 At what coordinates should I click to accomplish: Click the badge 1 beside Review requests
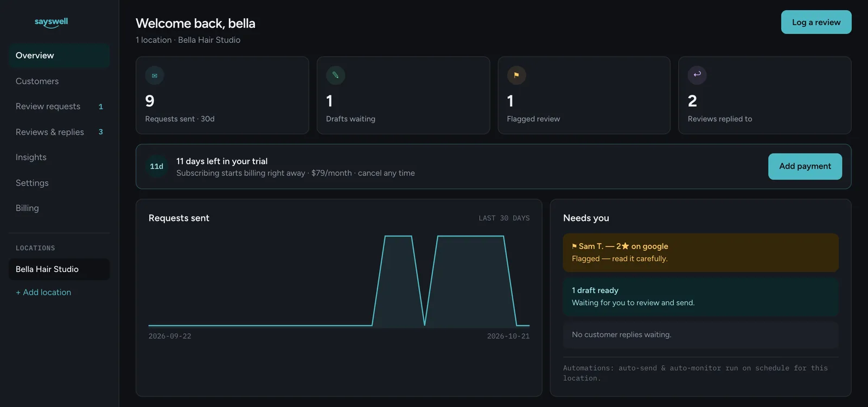click(100, 106)
